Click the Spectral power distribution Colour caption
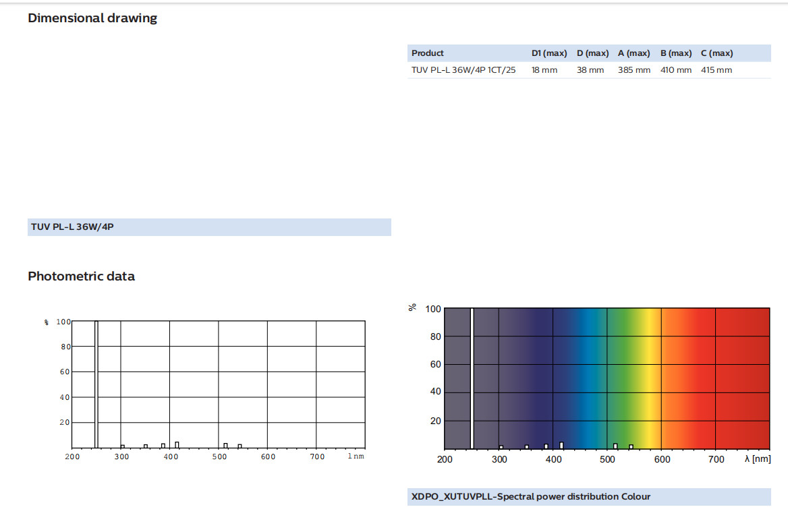Screen dimensions: 788x532 531,497
